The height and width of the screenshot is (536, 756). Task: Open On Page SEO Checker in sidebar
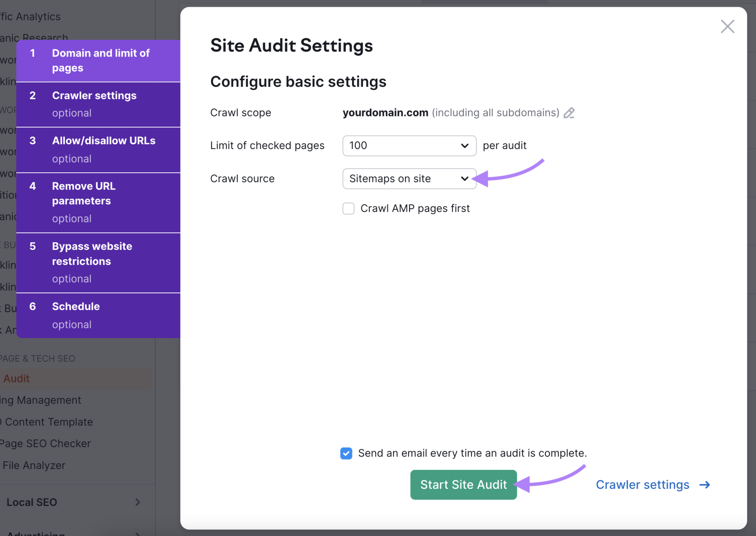pyautogui.click(x=45, y=443)
